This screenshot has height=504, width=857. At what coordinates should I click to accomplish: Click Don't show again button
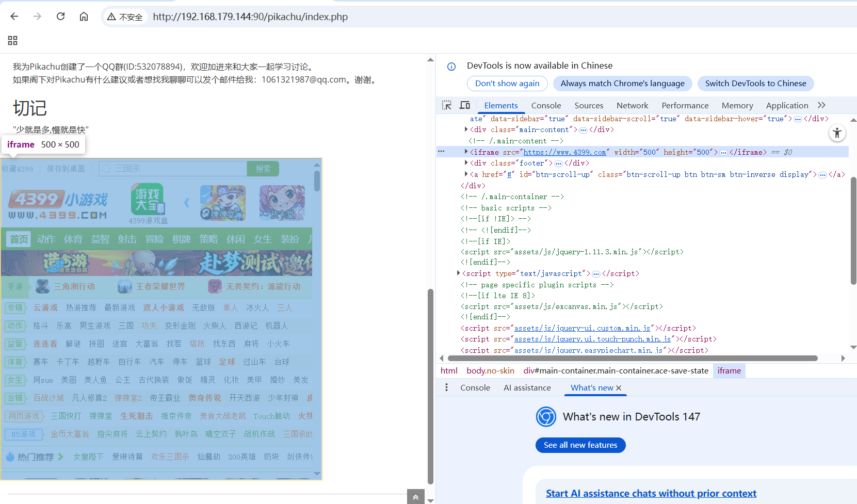(x=507, y=84)
